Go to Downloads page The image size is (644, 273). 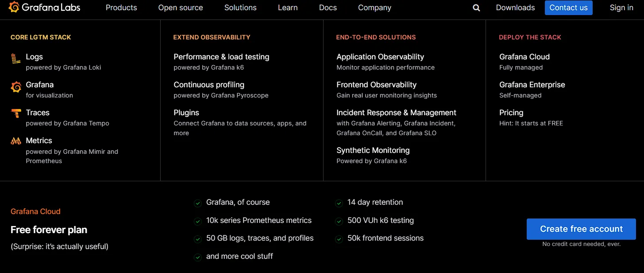(515, 8)
